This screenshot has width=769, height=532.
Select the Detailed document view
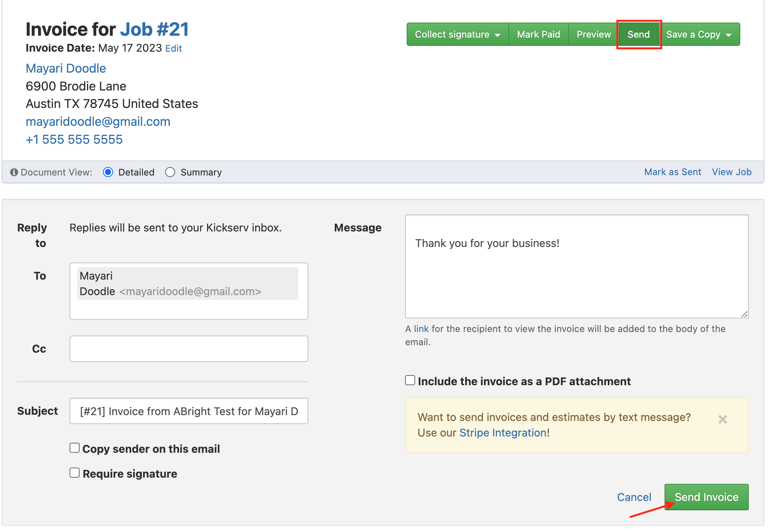tap(108, 172)
